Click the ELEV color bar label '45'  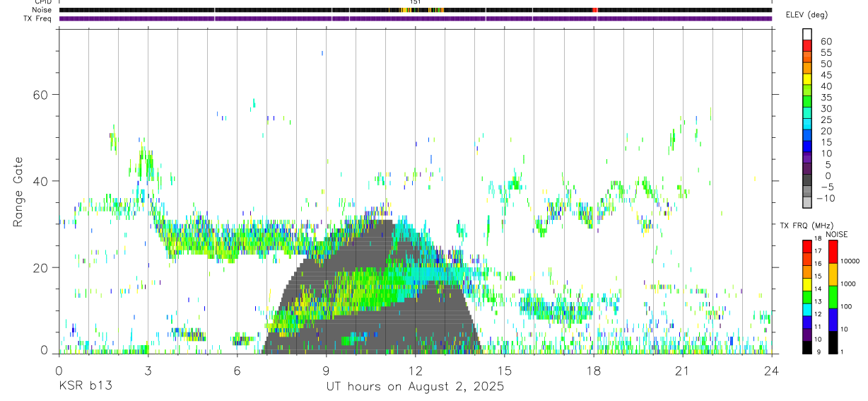(x=826, y=76)
